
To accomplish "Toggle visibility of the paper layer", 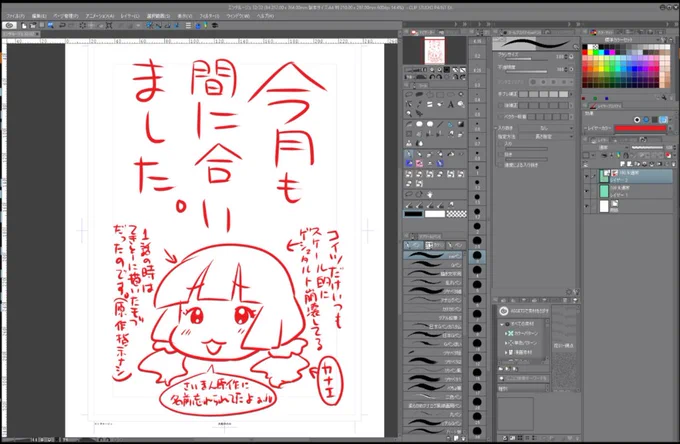I will pyautogui.click(x=586, y=206).
